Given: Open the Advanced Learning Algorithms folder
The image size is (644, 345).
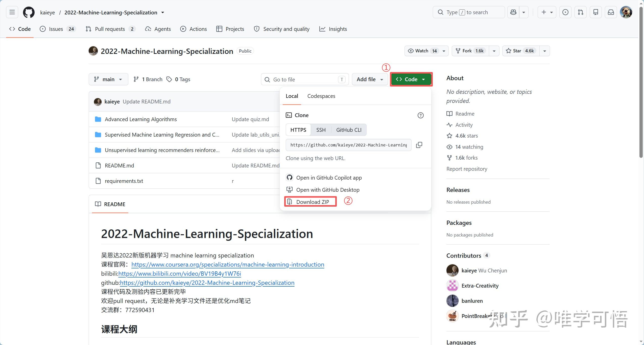Looking at the screenshot, I should (141, 119).
